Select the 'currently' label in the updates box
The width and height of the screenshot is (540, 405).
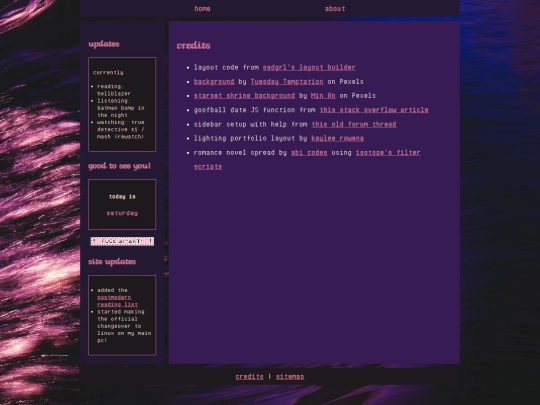click(108, 72)
